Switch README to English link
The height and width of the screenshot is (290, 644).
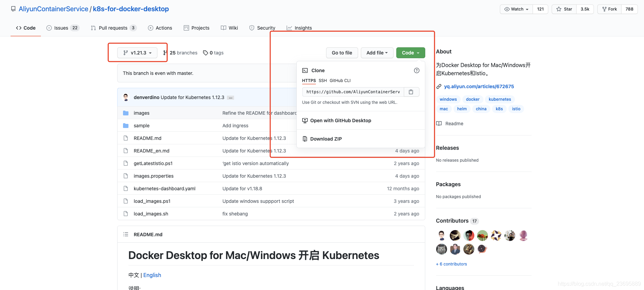(x=152, y=275)
